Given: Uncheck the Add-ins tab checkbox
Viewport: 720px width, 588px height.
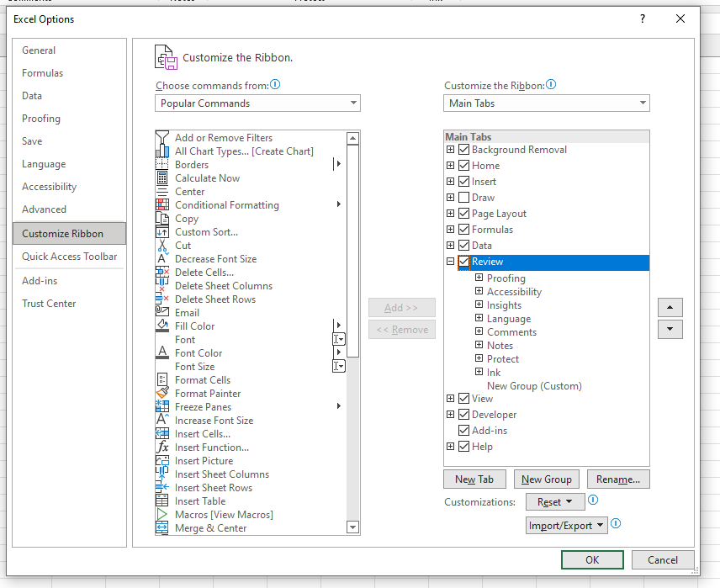Looking at the screenshot, I should 463,431.
